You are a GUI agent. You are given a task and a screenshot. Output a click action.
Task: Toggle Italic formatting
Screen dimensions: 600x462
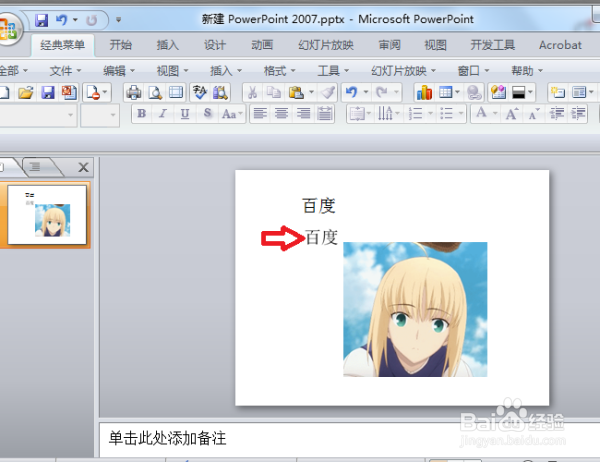pos(163,114)
